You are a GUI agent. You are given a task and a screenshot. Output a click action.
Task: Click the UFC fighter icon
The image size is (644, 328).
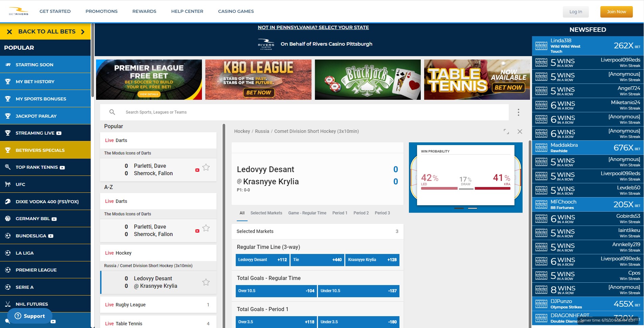coord(8,184)
